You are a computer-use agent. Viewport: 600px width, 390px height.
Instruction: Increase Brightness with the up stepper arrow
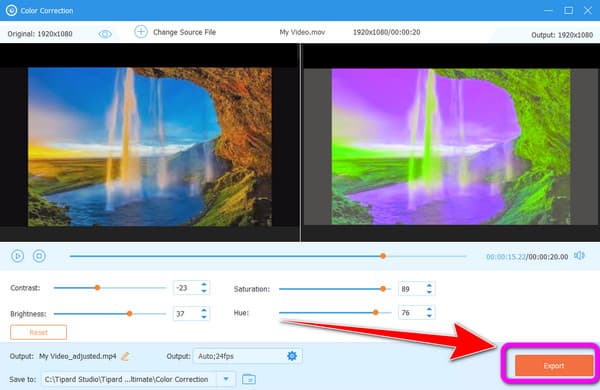point(204,310)
